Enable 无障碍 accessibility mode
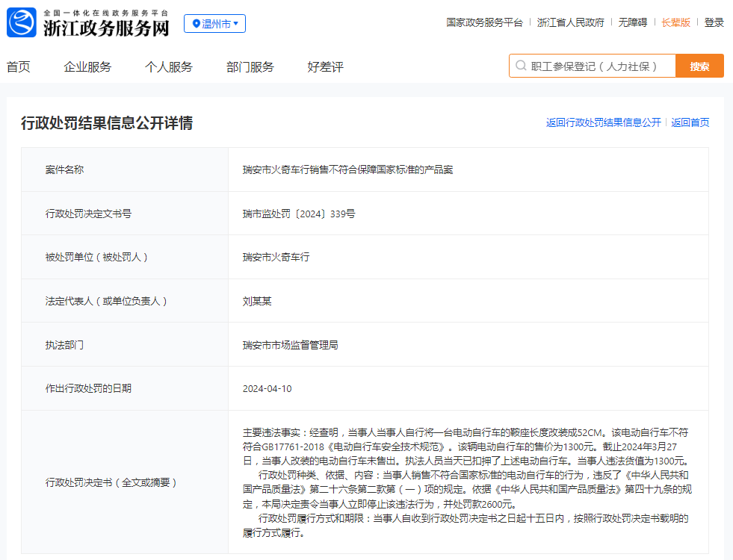The image size is (733, 560). (x=633, y=22)
